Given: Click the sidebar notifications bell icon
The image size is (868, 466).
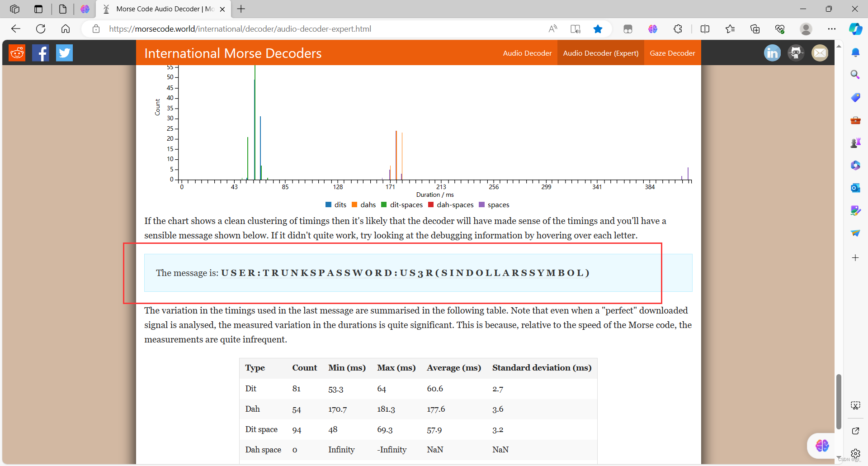Looking at the screenshot, I should [855, 52].
